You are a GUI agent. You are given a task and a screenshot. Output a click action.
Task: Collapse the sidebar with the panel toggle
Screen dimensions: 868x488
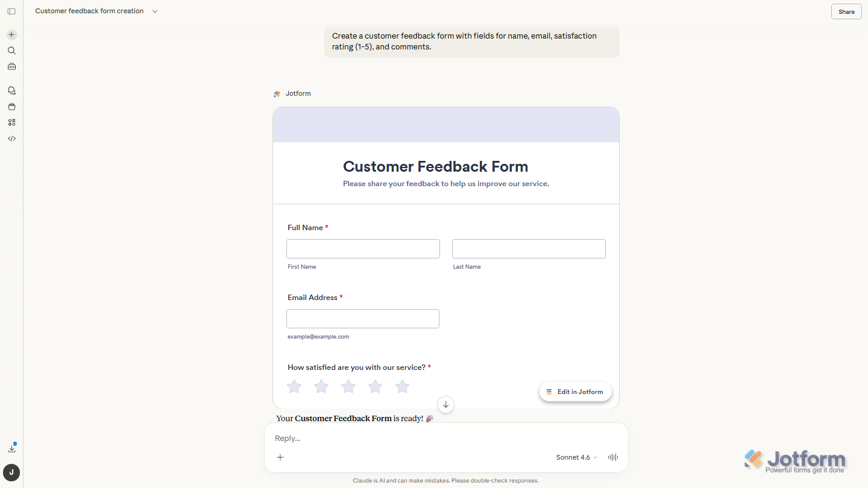pos(11,11)
